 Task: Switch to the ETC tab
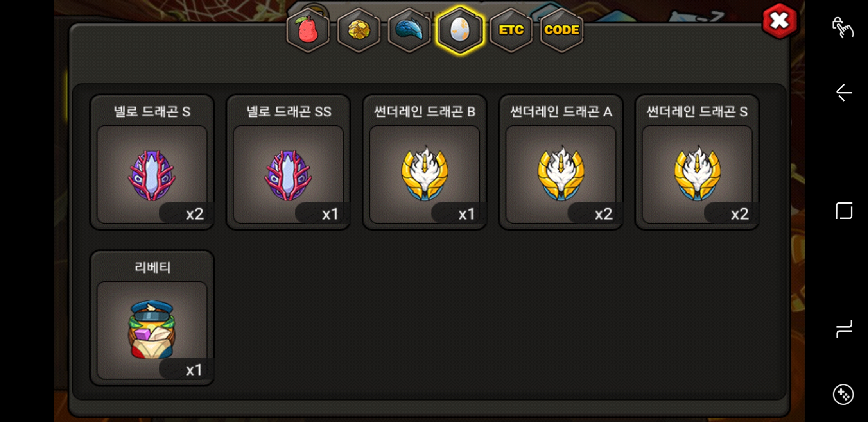click(x=511, y=30)
